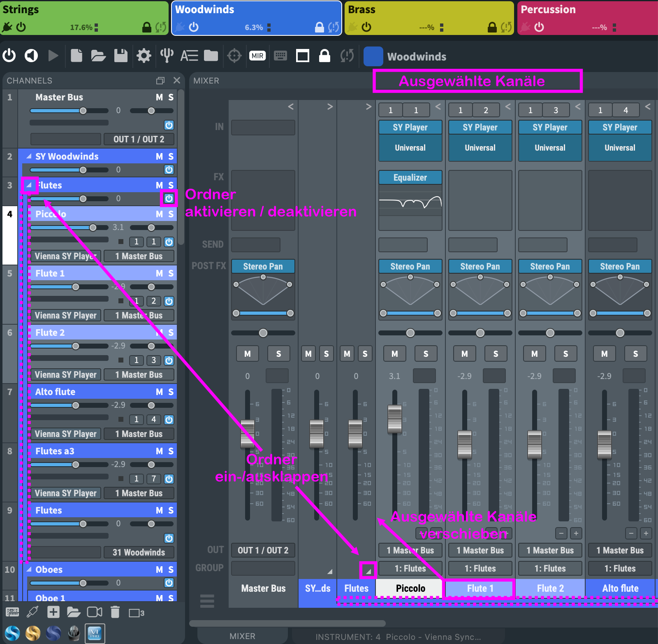Viewport: 658px width, 644px height.
Task: Collapse the SY Woodwinds folder
Action: 29,156
